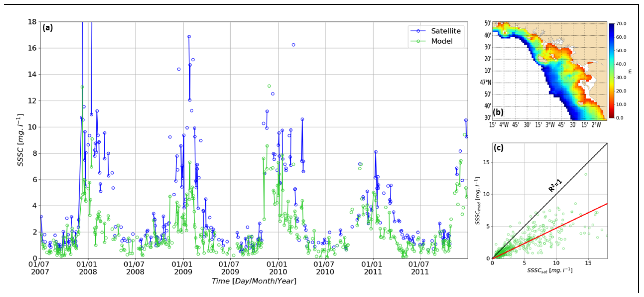Click the 3°W longitude label on map
The image size is (644, 297).
click(x=550, y=125)
